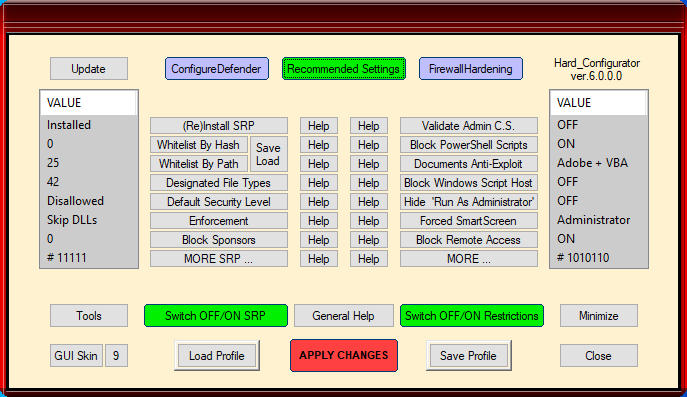Viewport: 687px width, 397px height.
Task: Click the Save Load whitelist button
Action: 268,154
